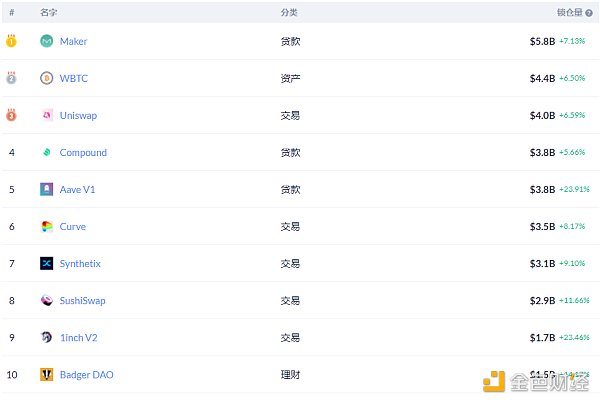The height and width of the screenshot is (403, 600).
Task: Click the gold first-place medal icon
Action: (x=11, y=41)
